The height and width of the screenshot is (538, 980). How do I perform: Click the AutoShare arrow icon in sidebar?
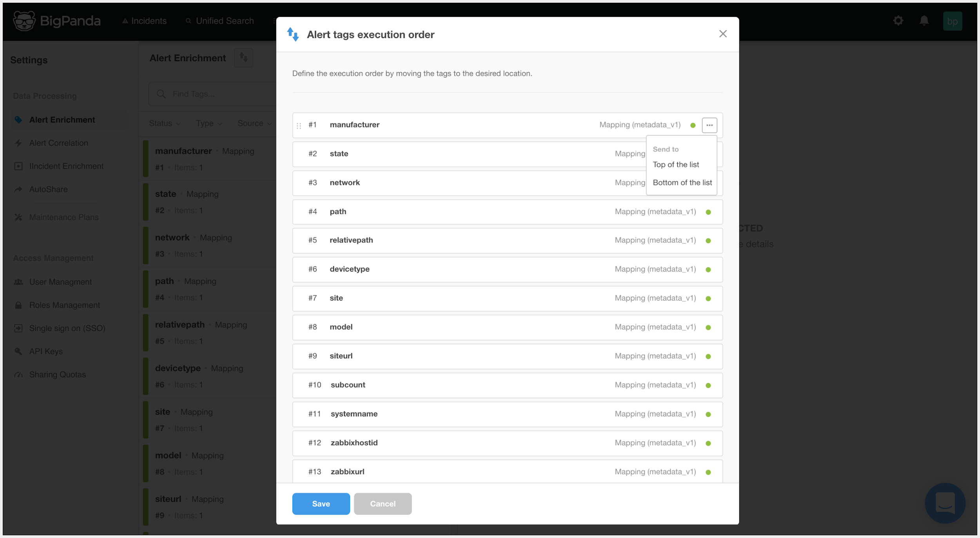19,189
